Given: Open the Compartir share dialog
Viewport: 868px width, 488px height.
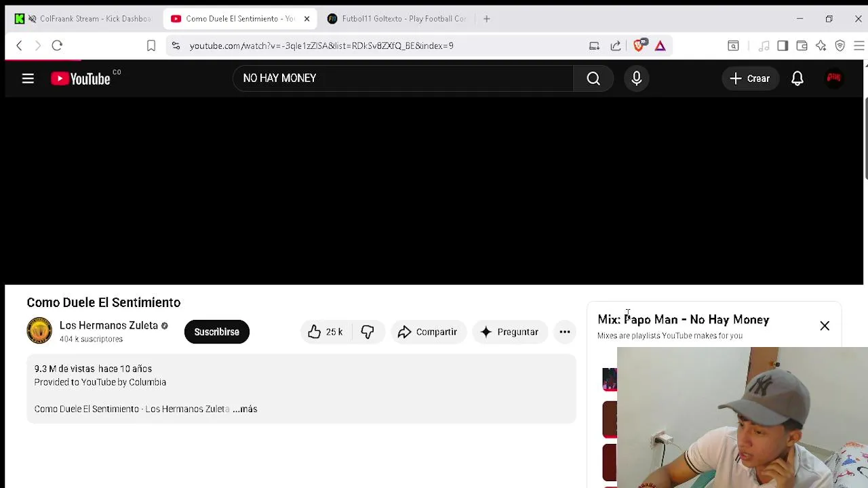Looking at the screenshot, I should coord(428,332).
